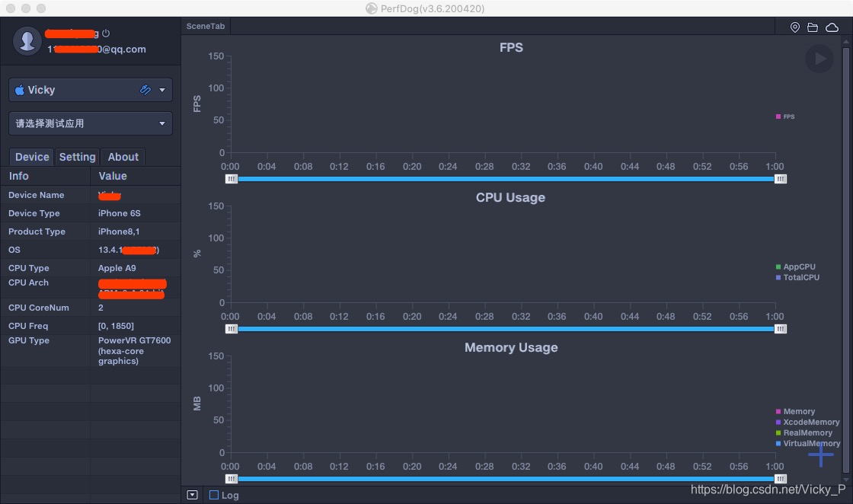Click the PowerVR GT7600 GPU value
This screenshot has width=853, height=504.
pyautogui.click(x=134, y=351)
